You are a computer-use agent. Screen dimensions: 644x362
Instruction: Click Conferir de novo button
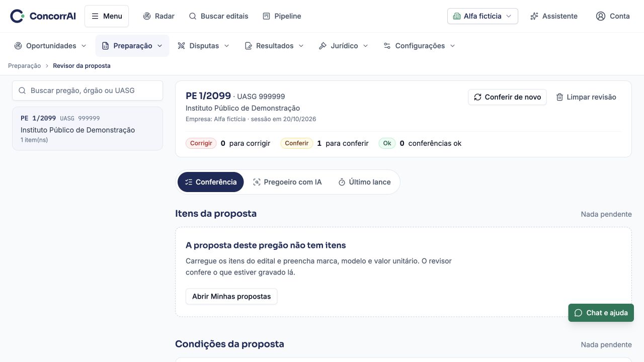[x=507, y=97]
